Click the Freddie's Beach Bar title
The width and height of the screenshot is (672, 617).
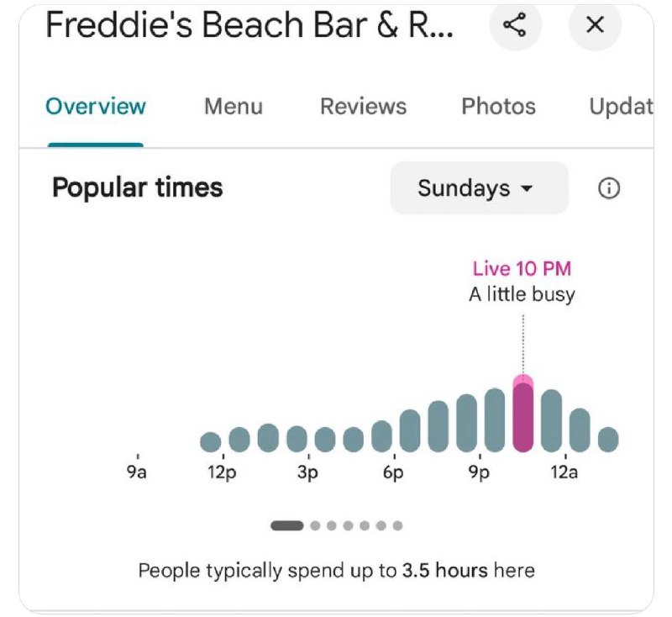coord(249,26)
